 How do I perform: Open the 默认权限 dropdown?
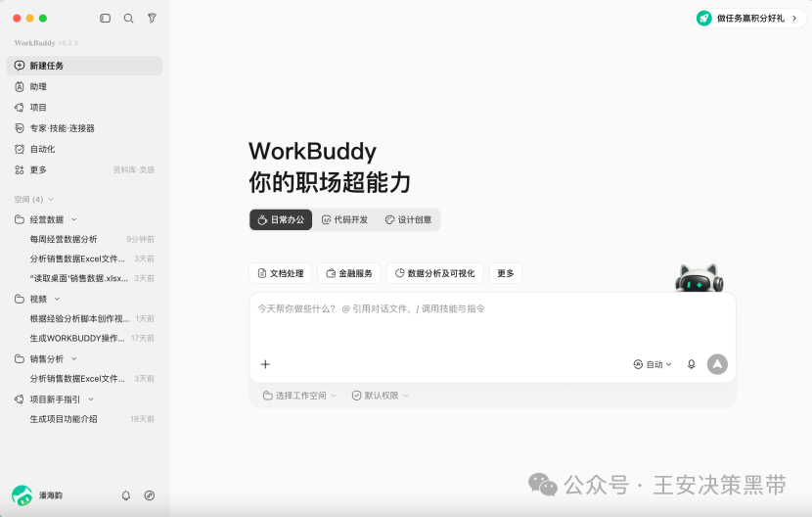click(381, 396)
